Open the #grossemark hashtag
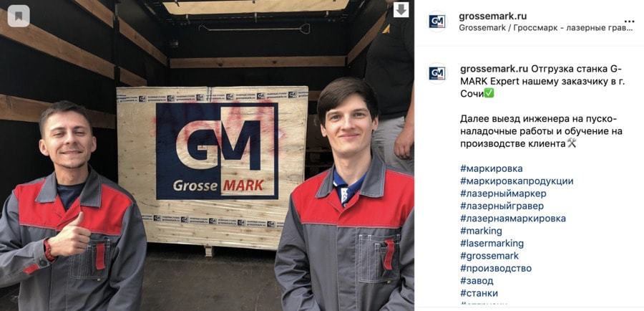Viewport: 644px width, 311px height. 489,256
